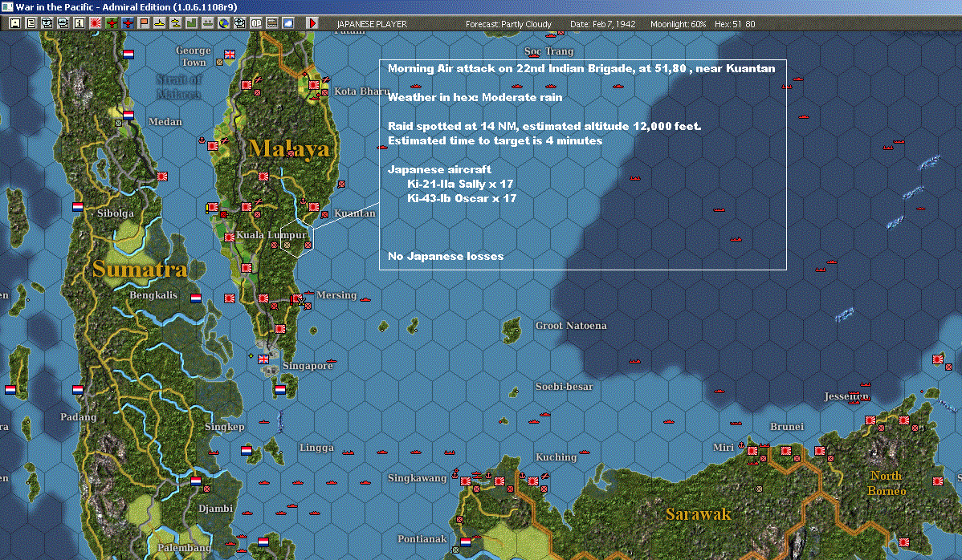Click the double yellow ships icon
The width and height of the screenshot is (962, 560).
coord(176,23)
